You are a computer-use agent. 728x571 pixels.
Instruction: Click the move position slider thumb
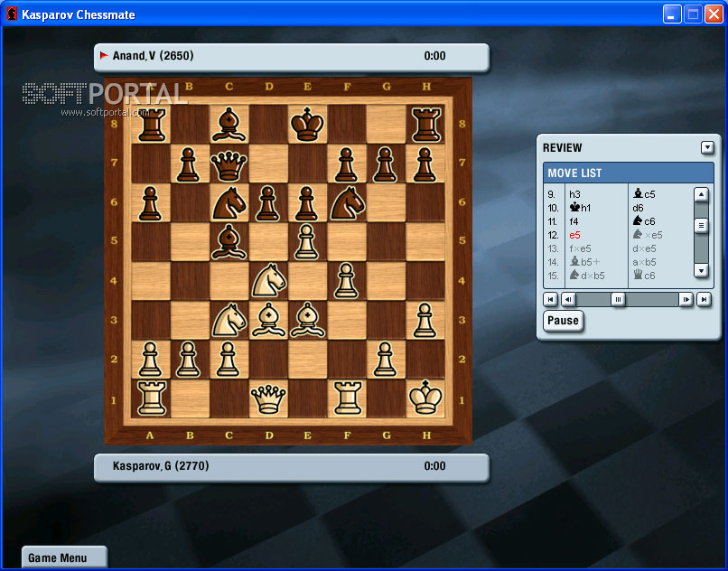[x=618, y=300]
